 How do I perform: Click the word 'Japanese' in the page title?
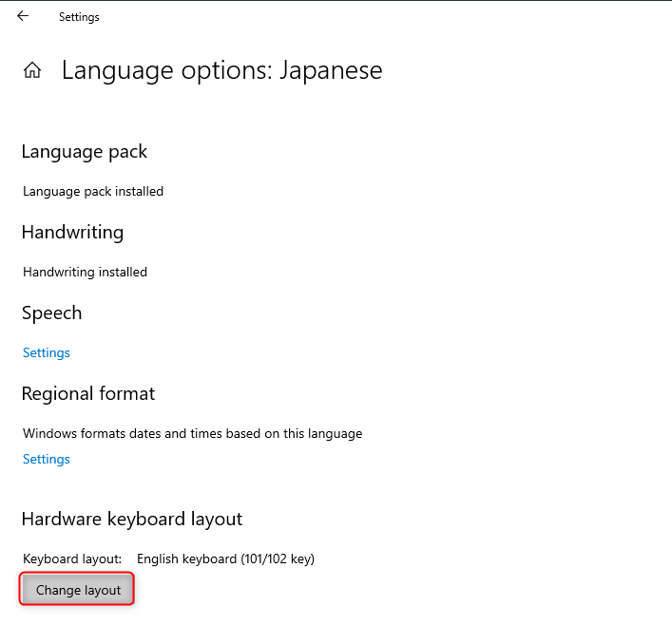[331, 70]
